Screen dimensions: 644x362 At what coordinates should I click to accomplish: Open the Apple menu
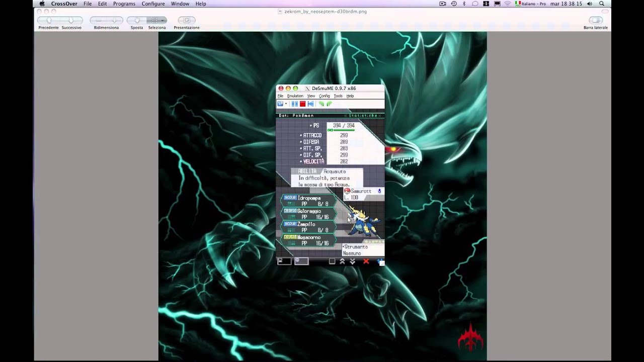point(42,4)
